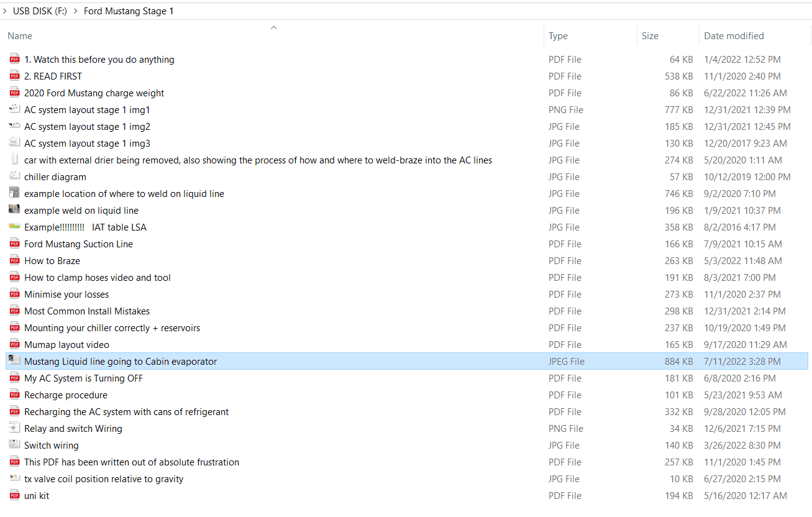This screenshot has height=517, width=812.
Task: Select 'This PDF has been written out of absolute frustration'
Action: pyautogui.click(x=131, y=462)
